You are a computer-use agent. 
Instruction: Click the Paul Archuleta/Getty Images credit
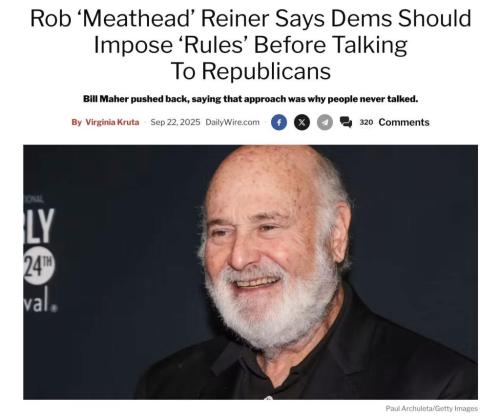[x=432, y=408]
